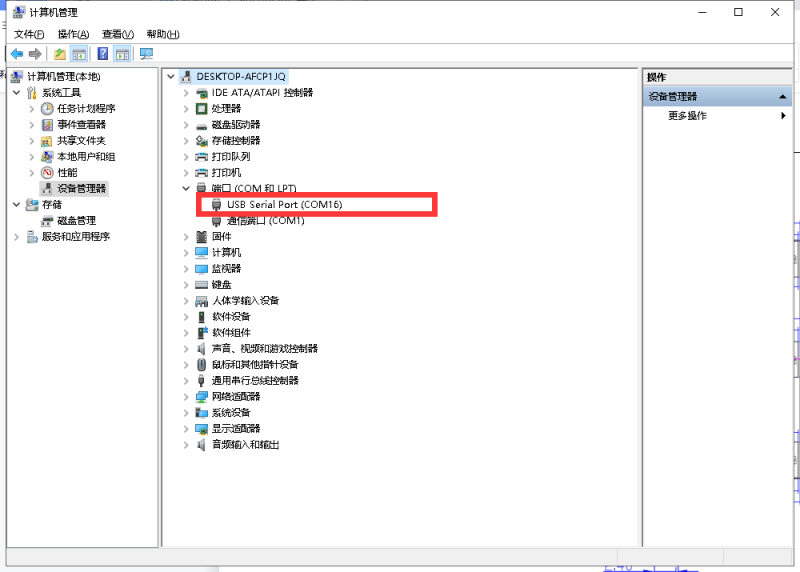Close the 计算机管理 window

tap(775, 12)
